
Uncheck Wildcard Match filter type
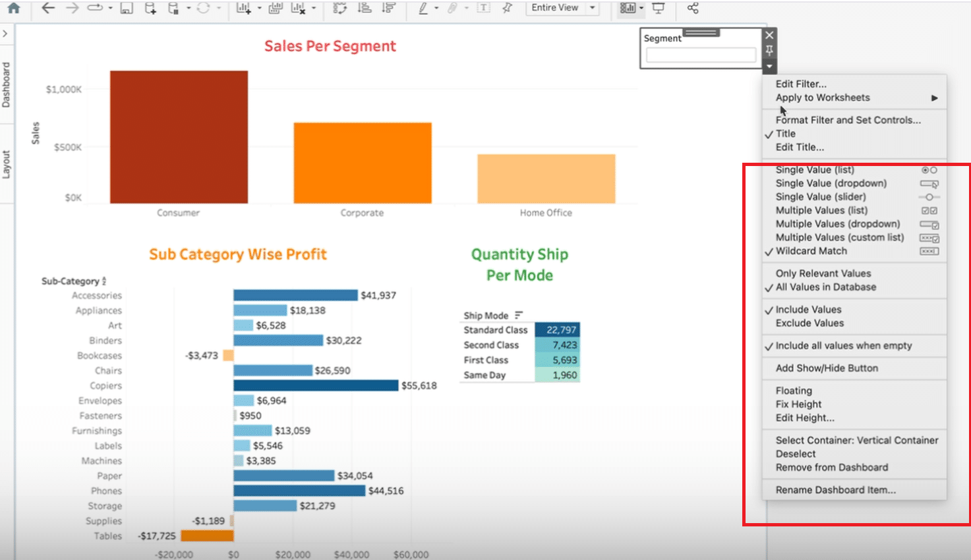pyautogui.click(x=811, y=251)
